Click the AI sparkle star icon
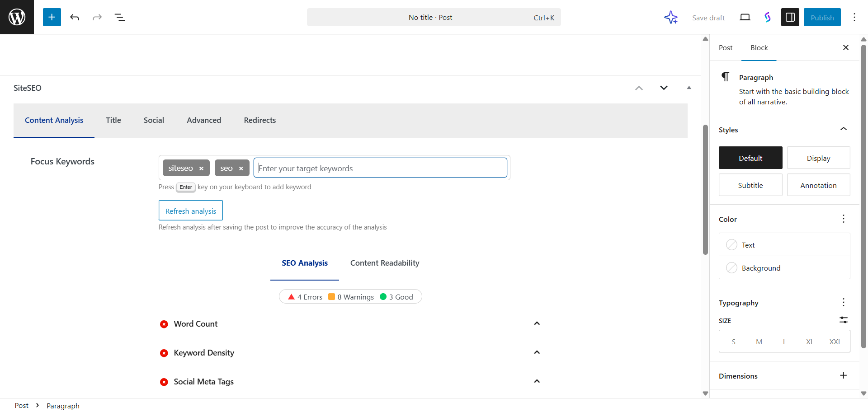 (671, 17)
